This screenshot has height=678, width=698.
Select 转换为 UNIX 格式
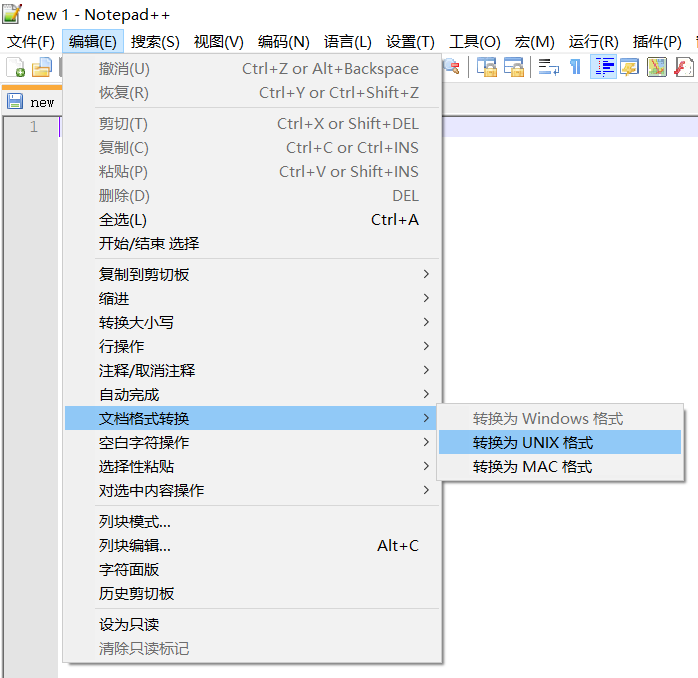(560, 442)
